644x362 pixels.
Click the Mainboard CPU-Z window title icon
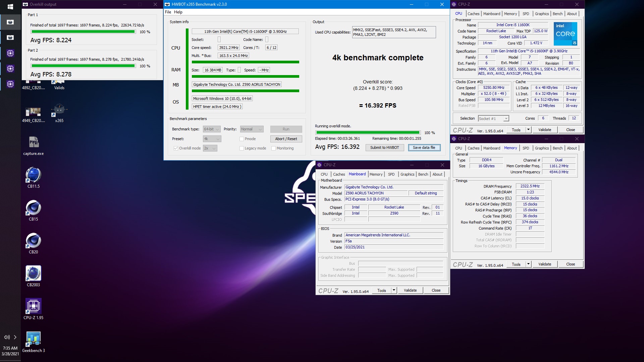pos(319,165)
